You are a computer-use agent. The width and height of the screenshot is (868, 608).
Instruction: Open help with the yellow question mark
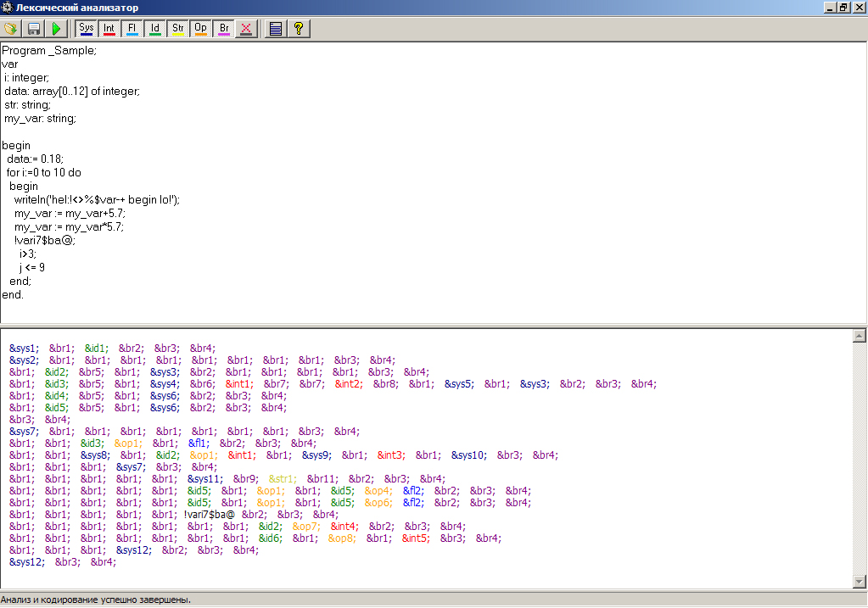point(298,29)
